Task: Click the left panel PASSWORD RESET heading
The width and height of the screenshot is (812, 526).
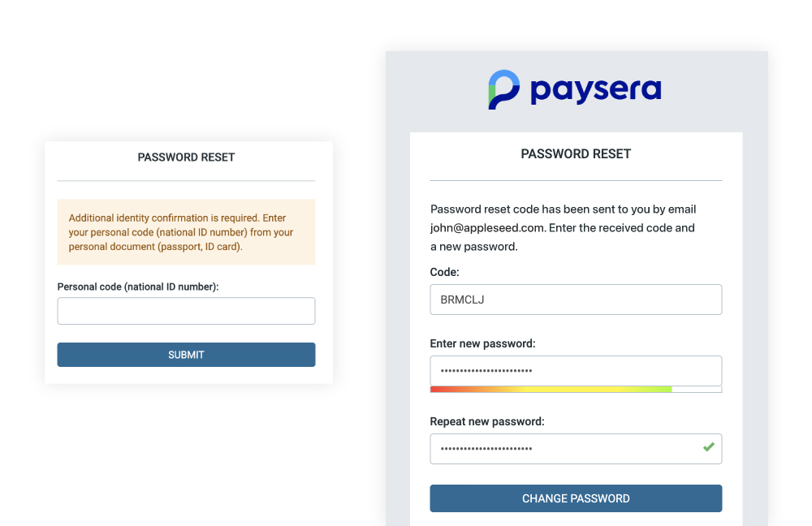Action: [186, 157]
